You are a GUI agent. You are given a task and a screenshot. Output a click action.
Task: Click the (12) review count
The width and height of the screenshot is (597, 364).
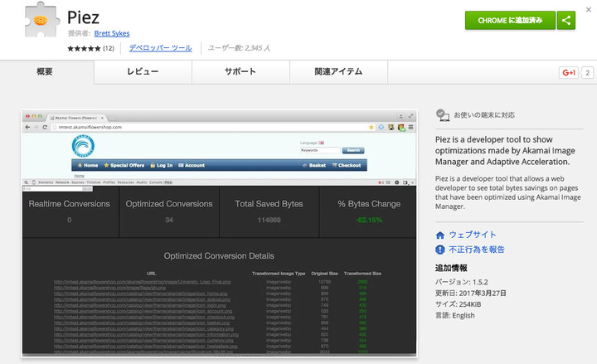[109, 48]
